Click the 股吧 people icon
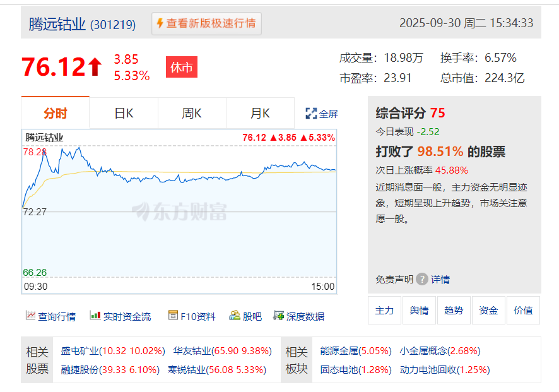This screenshot has width=559, height=392. (x=235, y=316)
